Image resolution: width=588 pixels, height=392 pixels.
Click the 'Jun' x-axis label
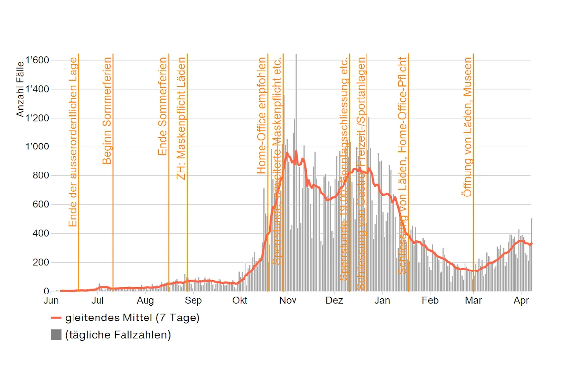(51, 300)
